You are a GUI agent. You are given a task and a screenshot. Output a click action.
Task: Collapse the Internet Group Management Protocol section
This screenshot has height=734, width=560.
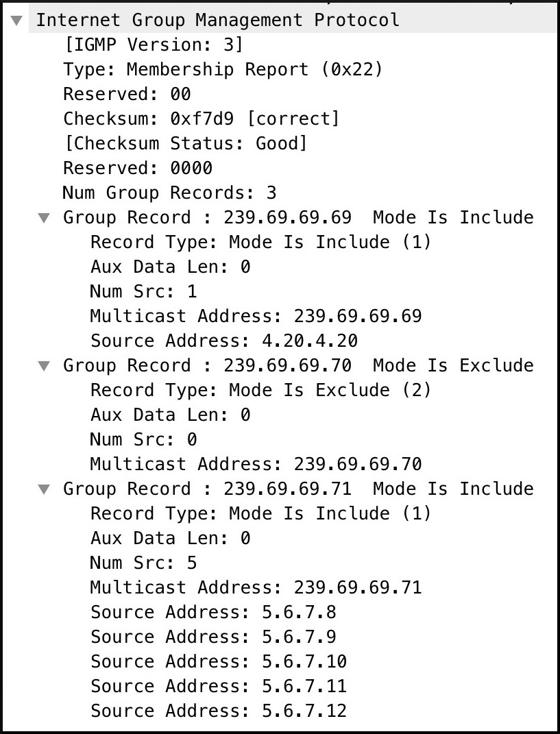tap(17, 21)
